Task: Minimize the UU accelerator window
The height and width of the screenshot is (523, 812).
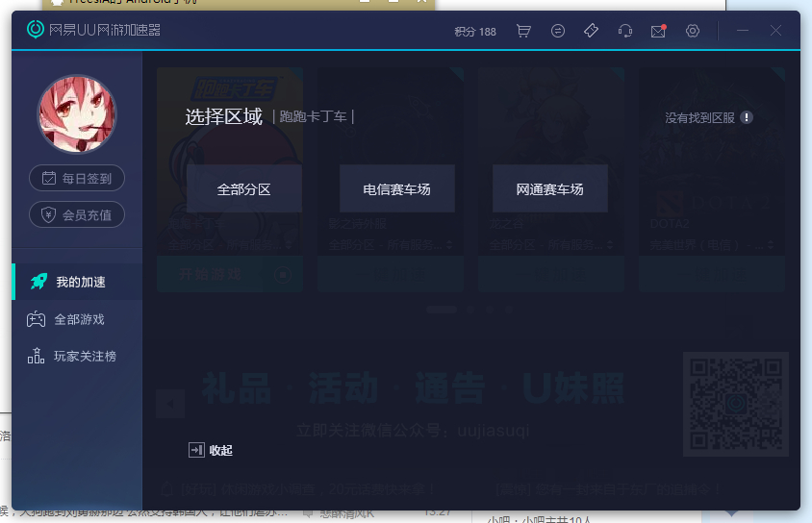Action: pos(742,31)
